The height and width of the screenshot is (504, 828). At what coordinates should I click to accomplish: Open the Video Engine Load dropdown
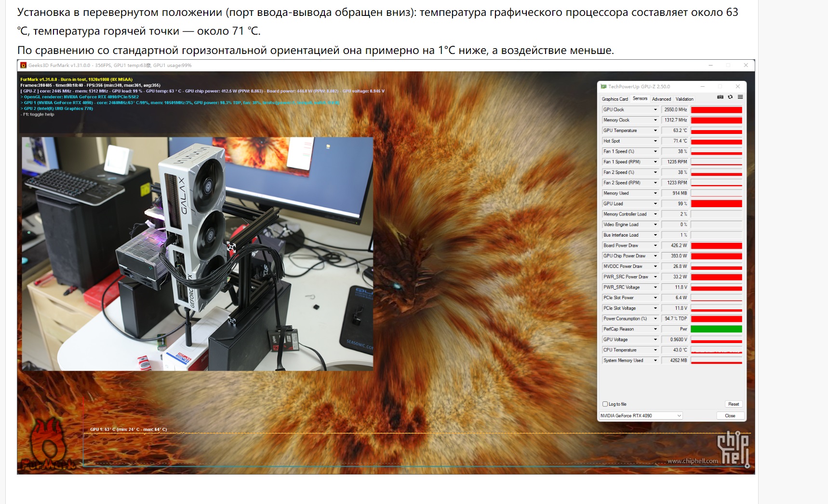(x=655, y=225)
